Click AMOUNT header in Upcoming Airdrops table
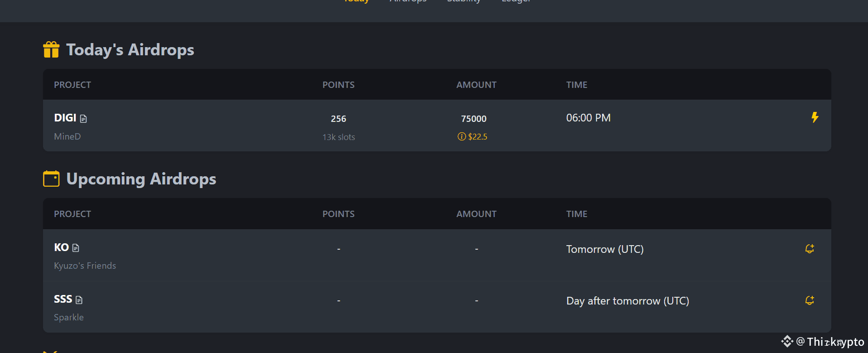 click(476, 214)
